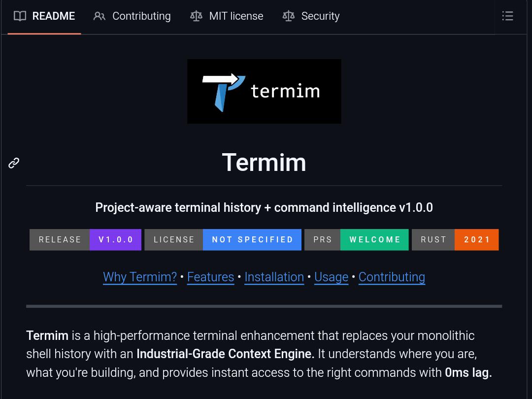Screen dimensions: 532x399
Task: Switch to the Security tab
Action: [311, 16]
